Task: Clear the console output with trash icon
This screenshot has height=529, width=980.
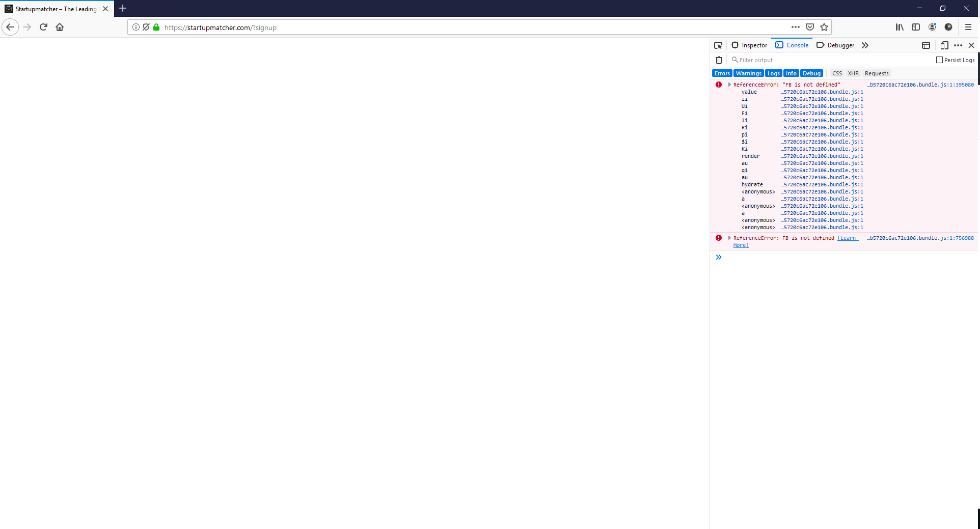Action: [719, 60]
